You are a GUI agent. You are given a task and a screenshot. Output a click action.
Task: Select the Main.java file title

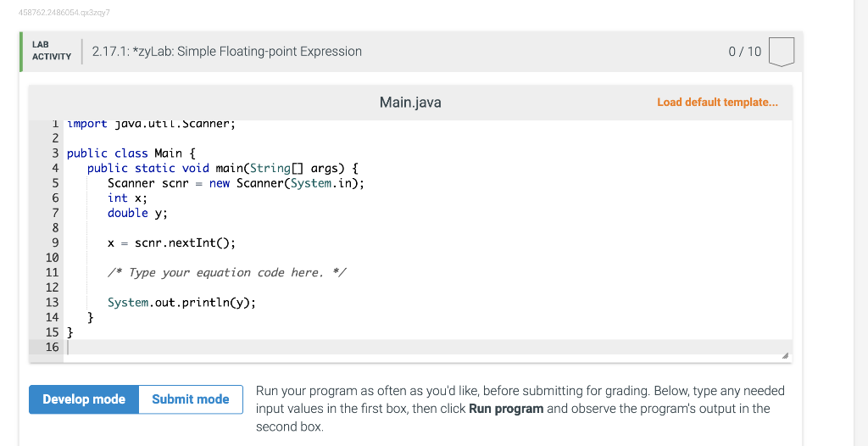tap(410, 103)
